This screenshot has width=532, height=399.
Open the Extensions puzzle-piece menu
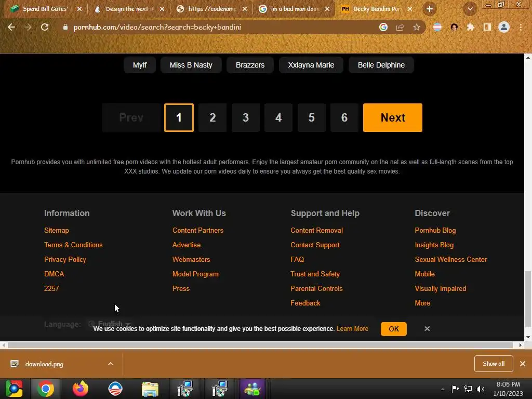pos(471,27)
